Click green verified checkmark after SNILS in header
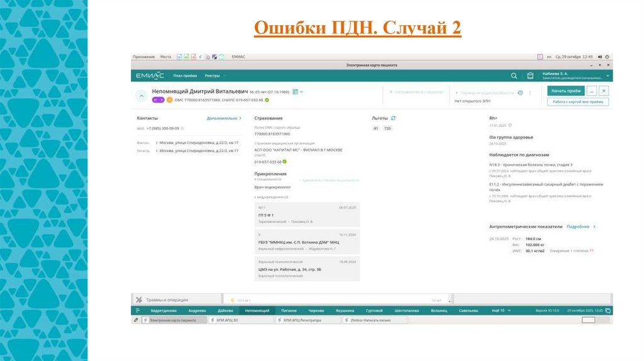The image size is (644, 361). pos(267,100)
